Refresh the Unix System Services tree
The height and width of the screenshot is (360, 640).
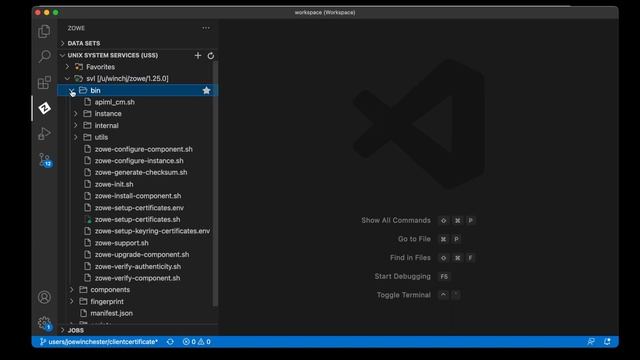click(x=211, y=56)
